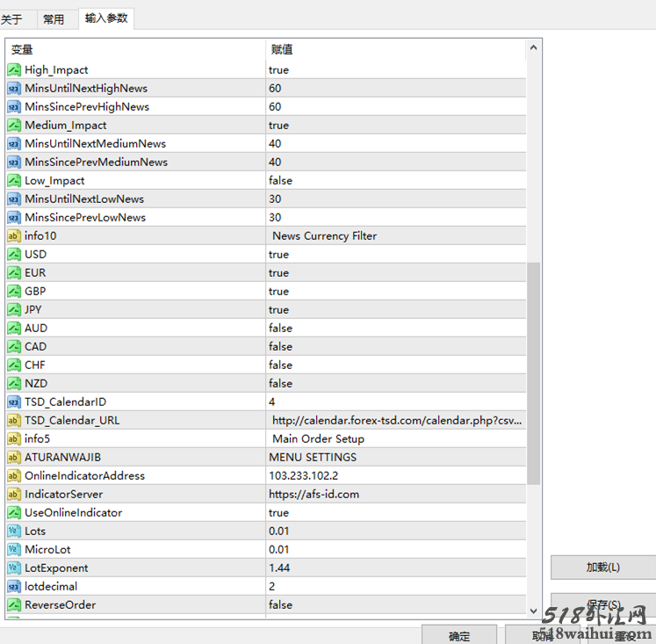
Task: Click the ReverseOrder boolean icon
Action: [x=14, y=605]
